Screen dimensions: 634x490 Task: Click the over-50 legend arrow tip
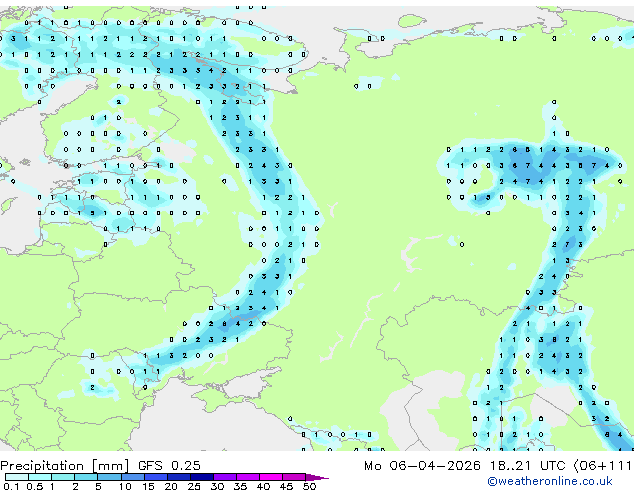click(317, 477)
